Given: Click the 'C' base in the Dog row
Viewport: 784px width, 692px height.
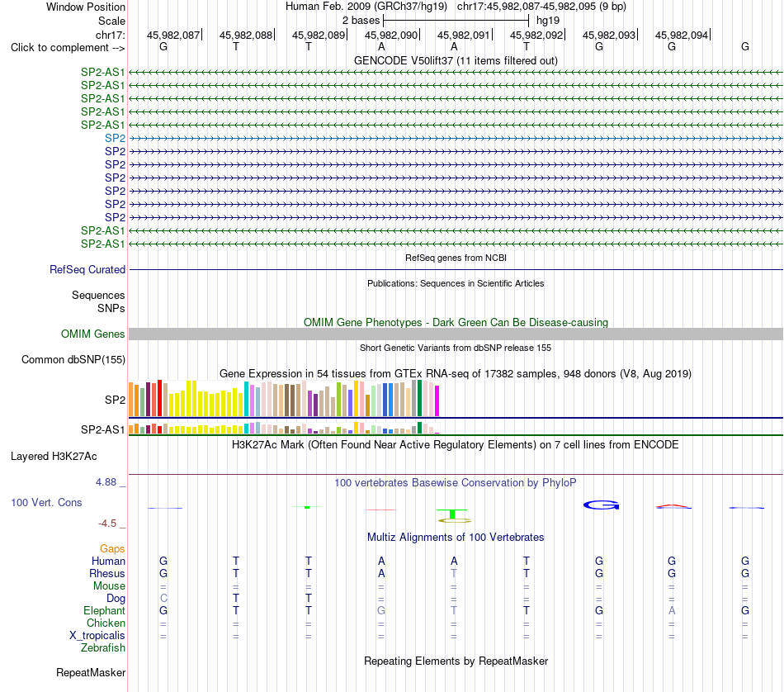Looking at the screenshot, I should click(x=163, y=599).
